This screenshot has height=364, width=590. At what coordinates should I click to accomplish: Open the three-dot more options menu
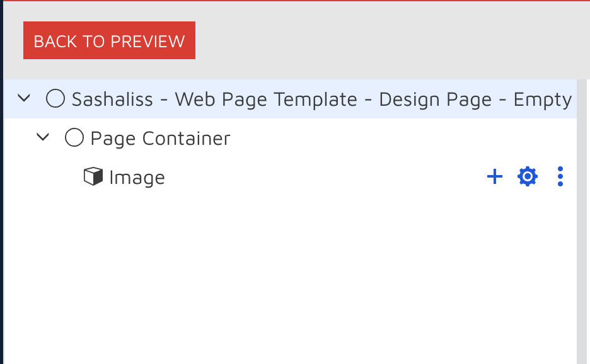[560, 177]
